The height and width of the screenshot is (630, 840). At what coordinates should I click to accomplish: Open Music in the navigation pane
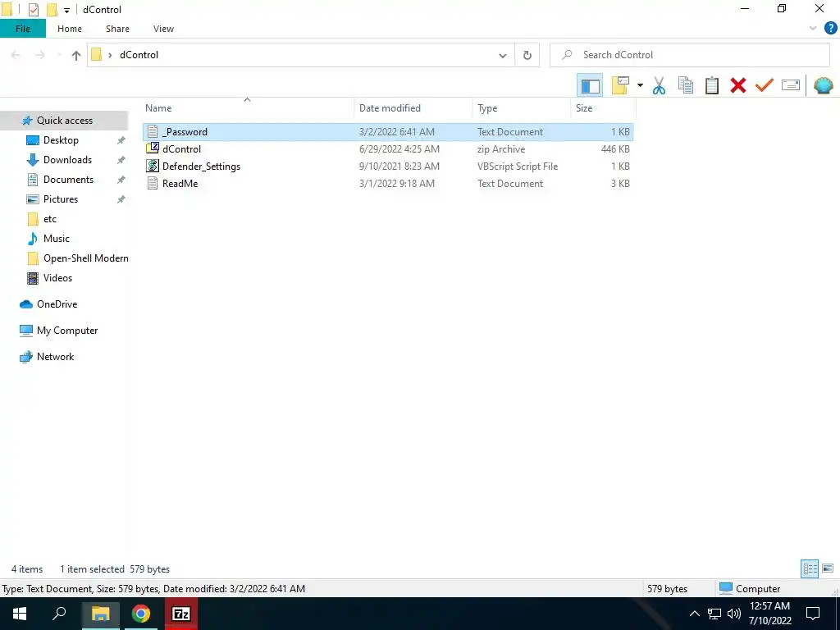(x=57, y=239)
